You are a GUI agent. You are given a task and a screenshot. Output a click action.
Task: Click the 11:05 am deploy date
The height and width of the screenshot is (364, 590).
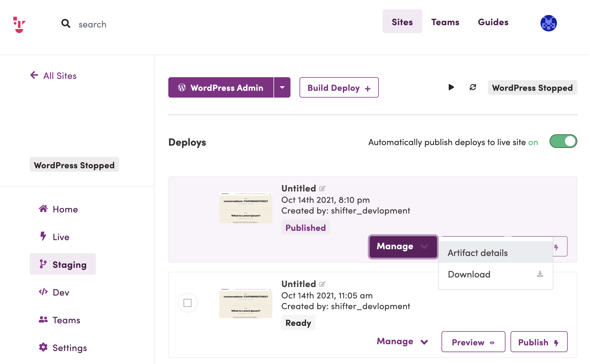coord(327,296)
